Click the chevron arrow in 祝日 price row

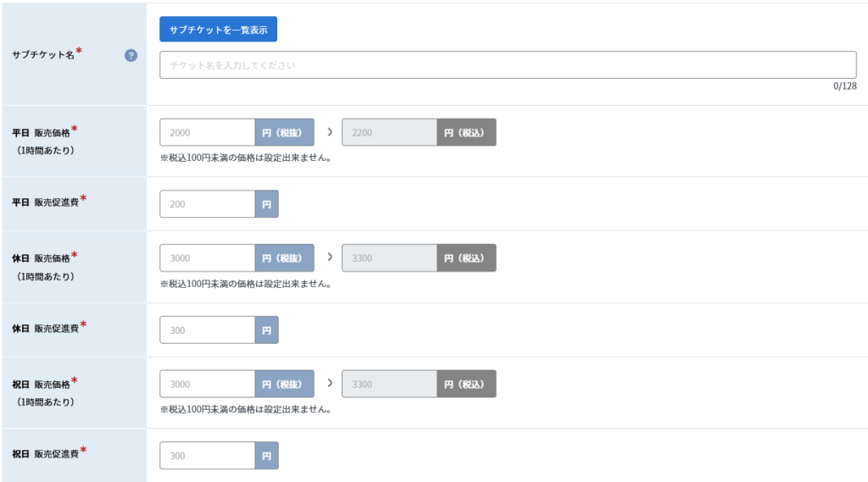(330, 383)
